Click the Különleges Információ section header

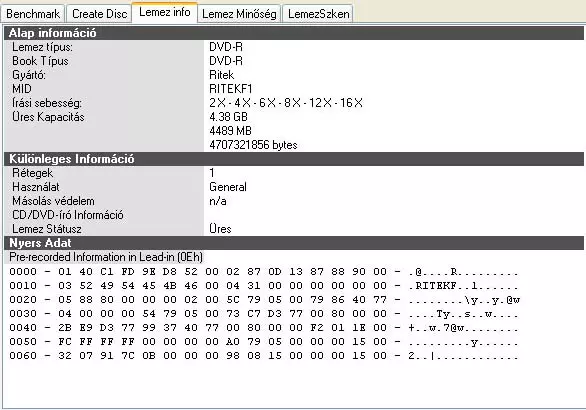point(294,159)
